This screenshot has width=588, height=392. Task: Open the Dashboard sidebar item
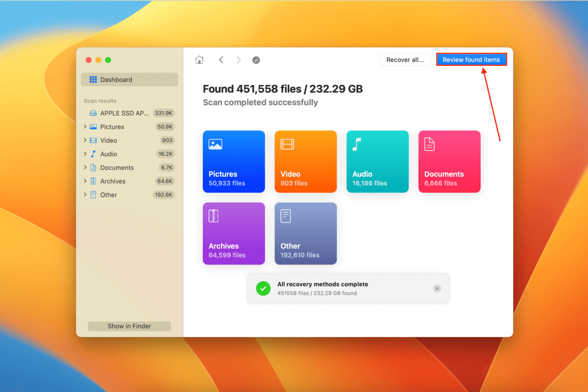129,79
